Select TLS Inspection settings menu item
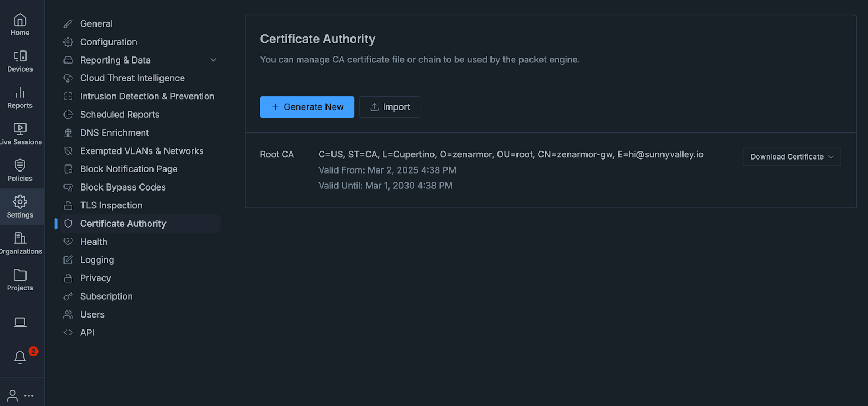868x406 pixels. [111, 205]
